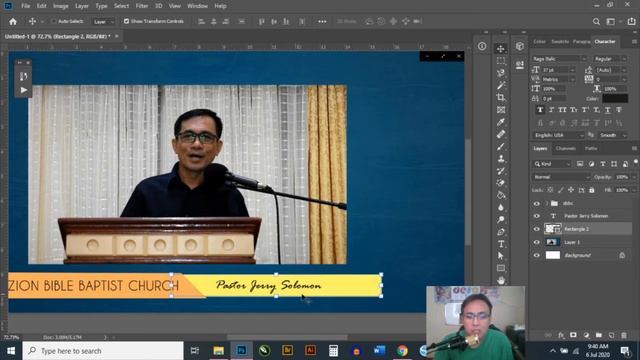Select the Brush tool
Screen dimensions: 640x360
[501, 147]
